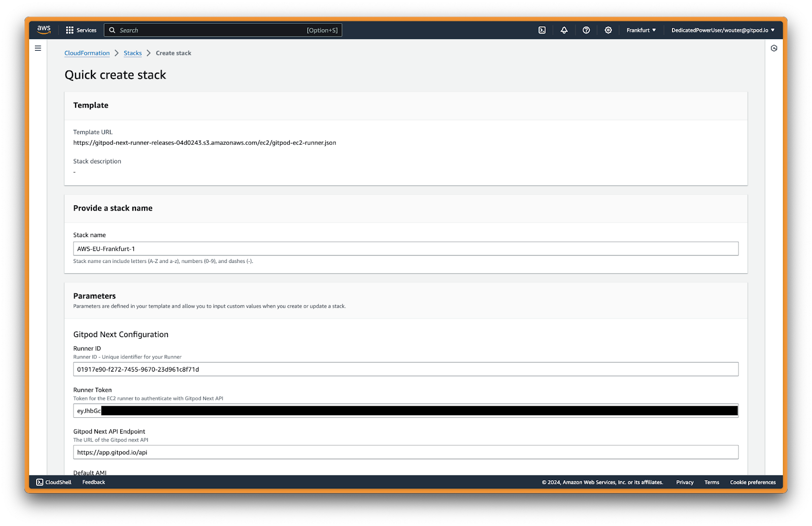Click the Services menu label
Viewport: 812px width, 526px height.
[86, 30]
